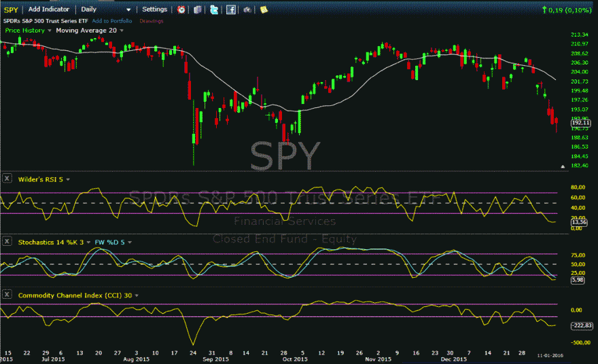Click the SPY ticker symbol field
This screenshot has width=598, height=364.
[x=11, y=10]
